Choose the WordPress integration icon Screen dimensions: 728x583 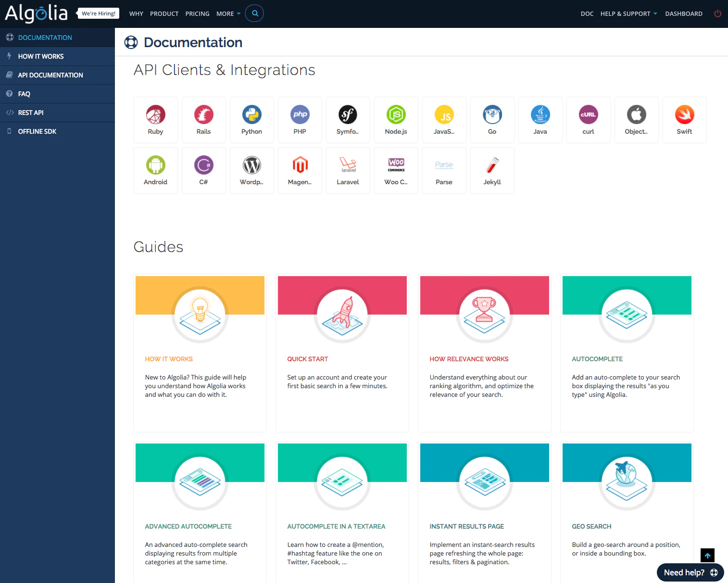click(x=251, y=165)
